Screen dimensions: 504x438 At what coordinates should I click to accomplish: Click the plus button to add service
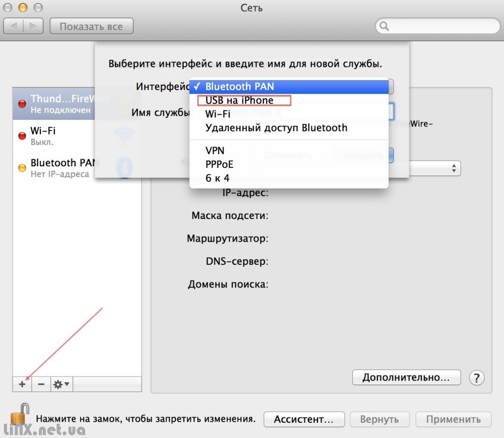22,384
